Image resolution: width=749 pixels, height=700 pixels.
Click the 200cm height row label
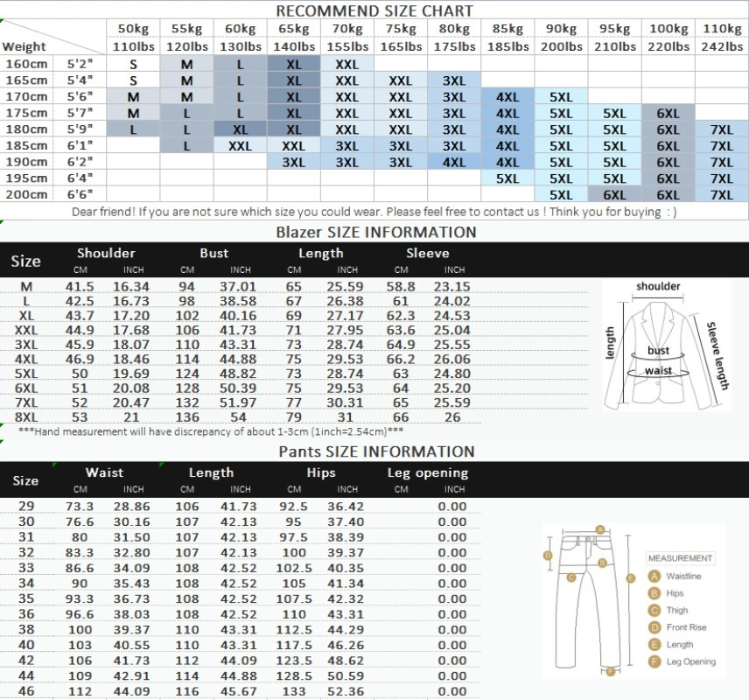pyautogui.click(x=24, y=194)
